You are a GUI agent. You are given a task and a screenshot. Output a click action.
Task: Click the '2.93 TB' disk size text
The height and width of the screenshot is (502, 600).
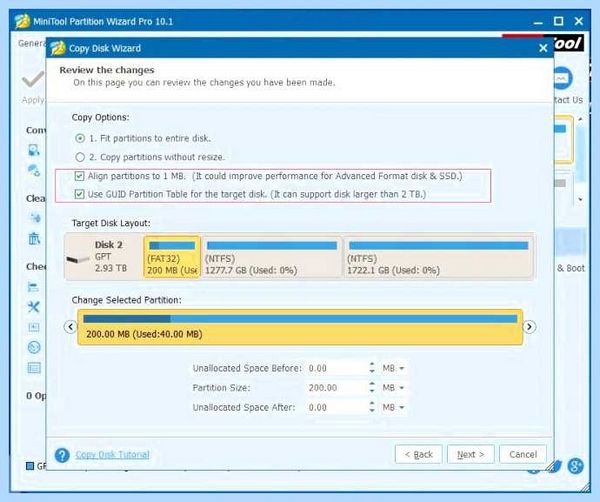(x=111, y=268)
